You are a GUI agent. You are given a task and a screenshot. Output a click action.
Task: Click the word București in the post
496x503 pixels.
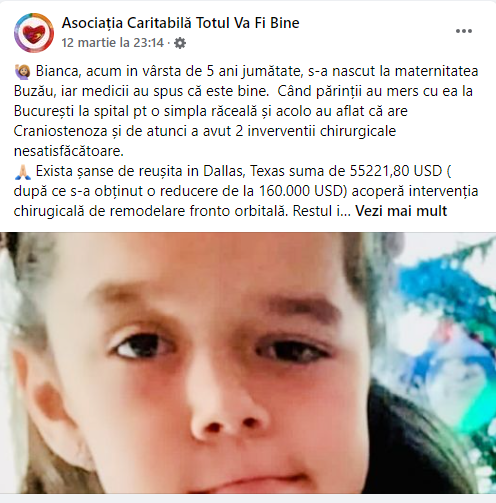(44, 111)
